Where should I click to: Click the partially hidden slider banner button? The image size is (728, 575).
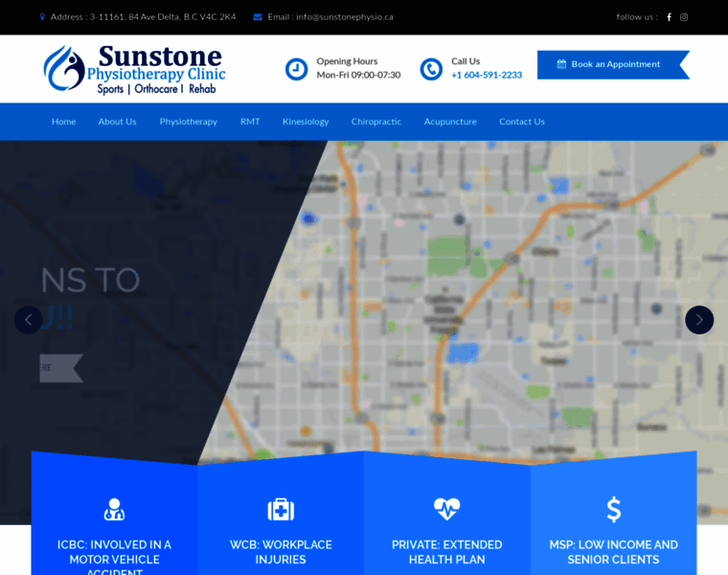(61, 368)
